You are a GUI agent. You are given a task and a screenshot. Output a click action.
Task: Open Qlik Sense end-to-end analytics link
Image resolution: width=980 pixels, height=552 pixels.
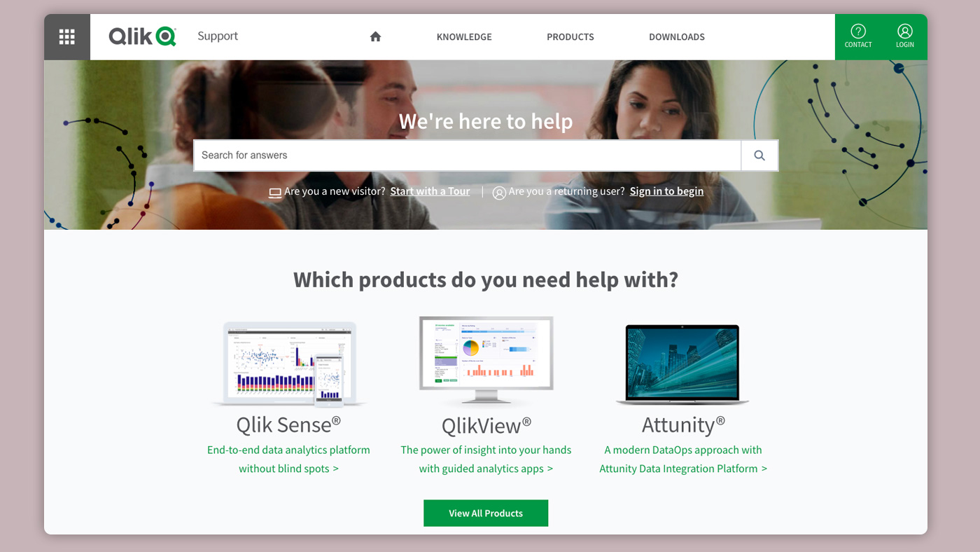coord(288,459)
